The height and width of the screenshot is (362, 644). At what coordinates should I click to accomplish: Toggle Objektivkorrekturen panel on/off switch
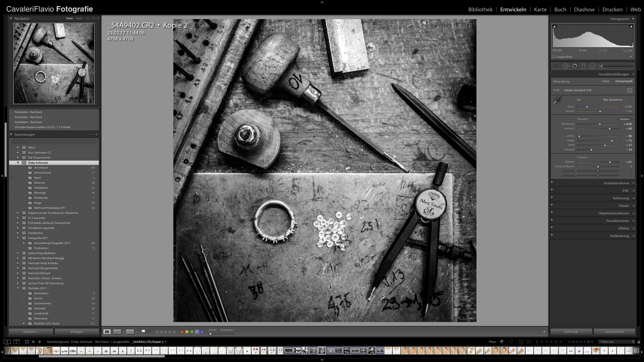tap(552, 213)
